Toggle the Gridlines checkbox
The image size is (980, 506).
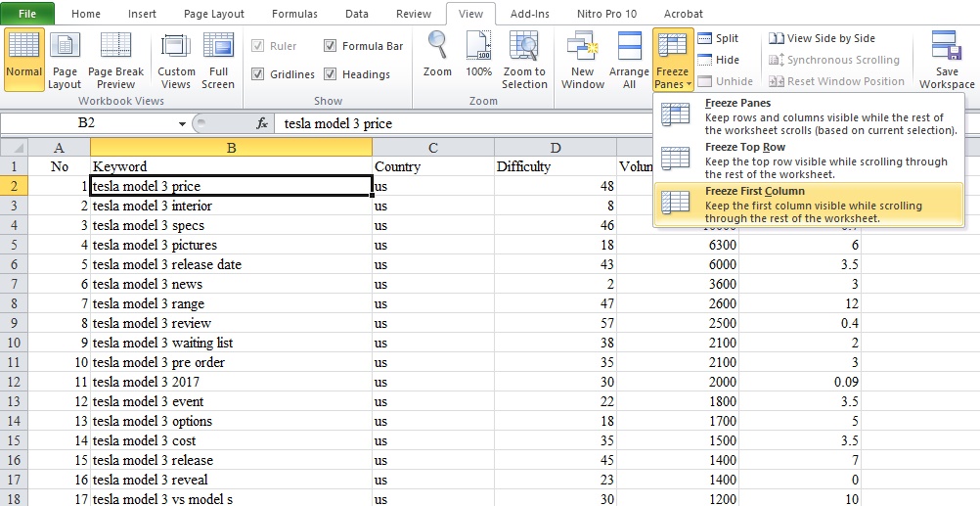(257, 73)
